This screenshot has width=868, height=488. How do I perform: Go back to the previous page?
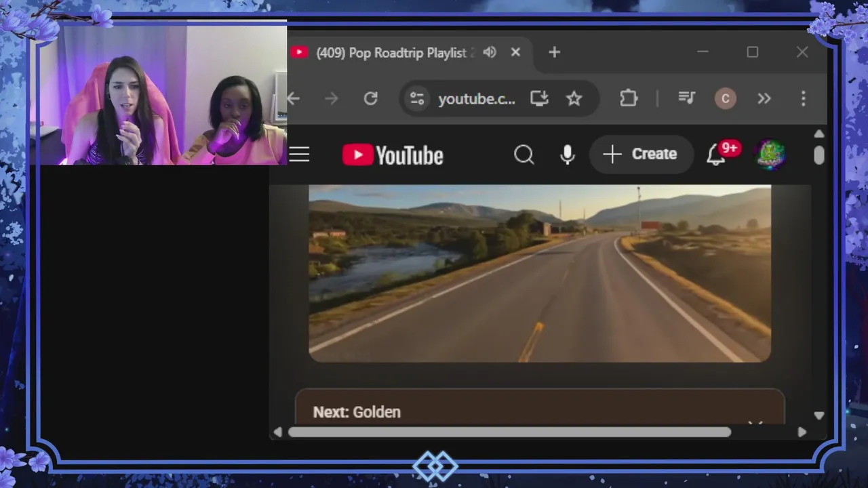click(x=294, y=99)
